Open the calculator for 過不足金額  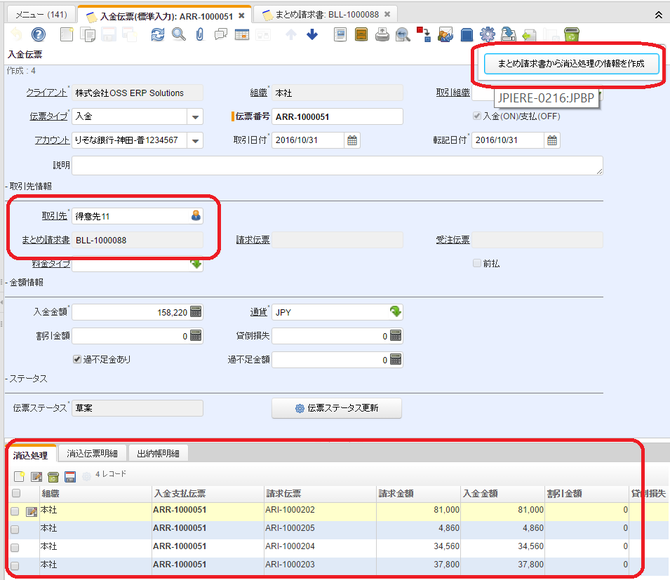click(396, 360)
